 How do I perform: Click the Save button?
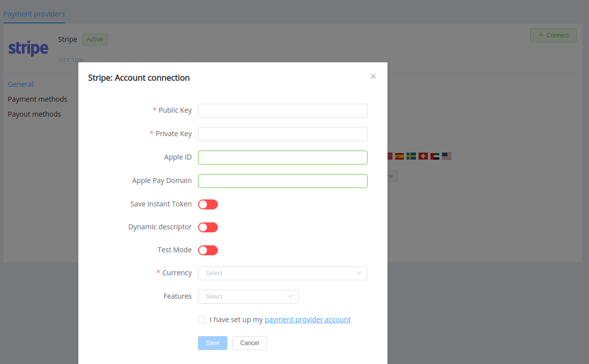212,343
